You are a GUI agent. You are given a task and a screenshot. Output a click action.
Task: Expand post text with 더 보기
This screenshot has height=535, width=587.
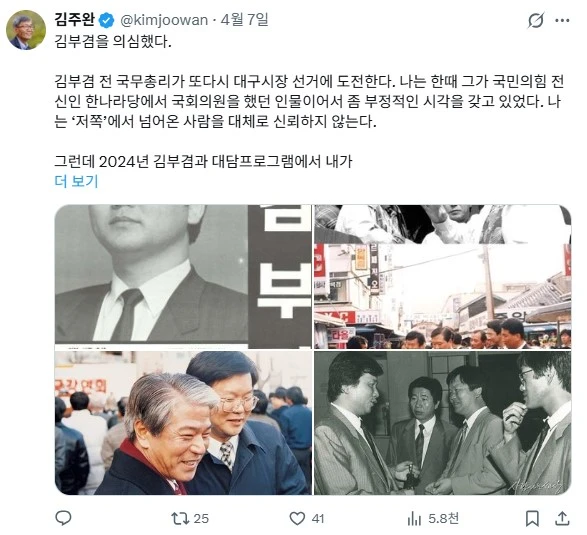76,181
